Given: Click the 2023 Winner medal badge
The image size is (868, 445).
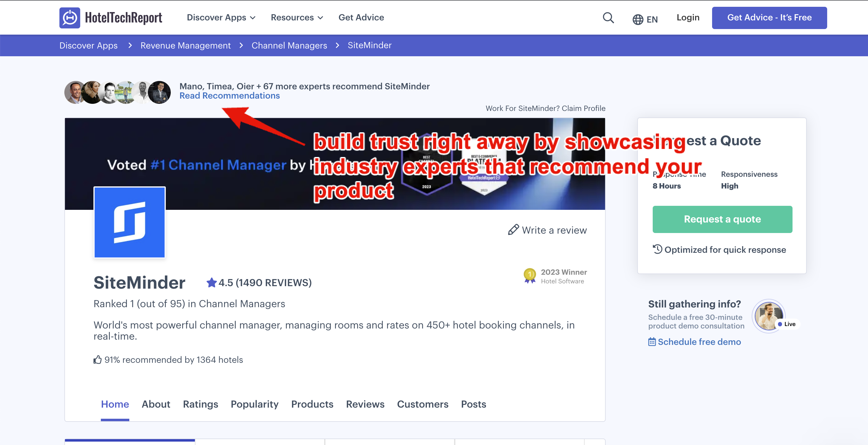Looking at the screenshot, I should pos(529,276).
